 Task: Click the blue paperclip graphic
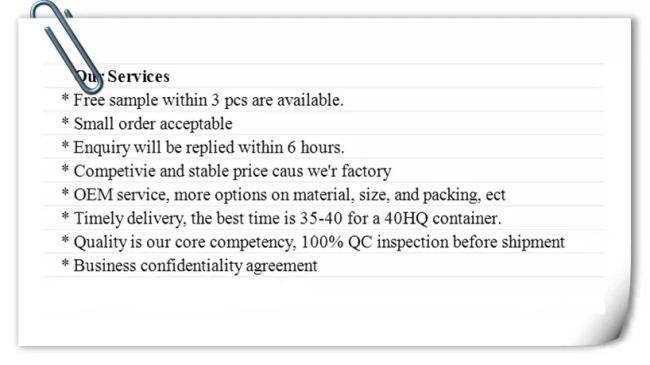coord(66,46)
